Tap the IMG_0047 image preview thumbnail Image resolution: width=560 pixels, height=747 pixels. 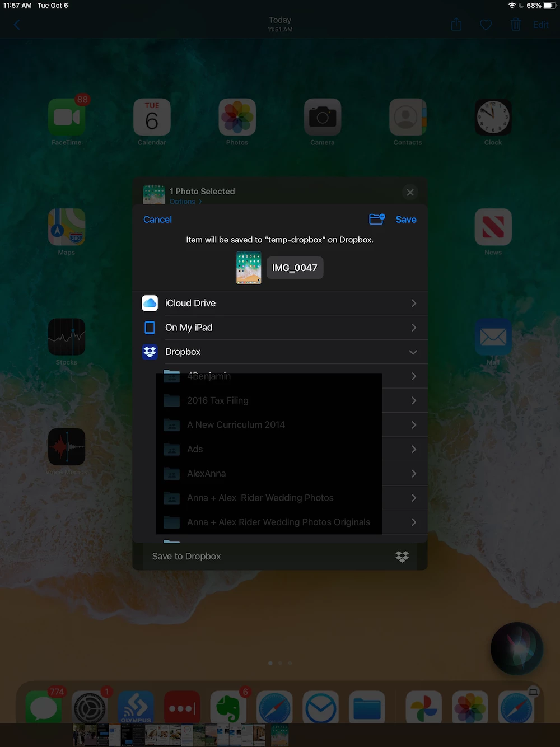click(x=249, y=268)
